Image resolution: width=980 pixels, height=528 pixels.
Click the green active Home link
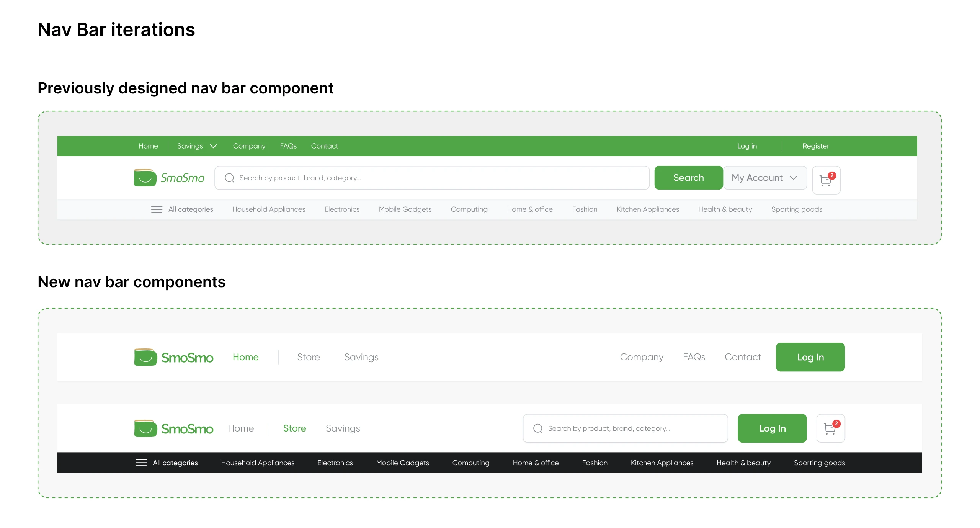[x=245, y=357]
